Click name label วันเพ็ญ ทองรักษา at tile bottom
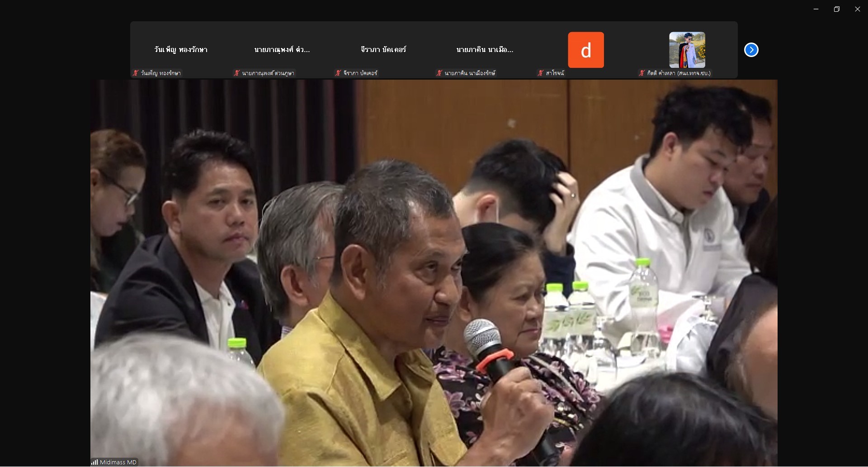Viewport: 868px width, 467px height. pos(160,73)
